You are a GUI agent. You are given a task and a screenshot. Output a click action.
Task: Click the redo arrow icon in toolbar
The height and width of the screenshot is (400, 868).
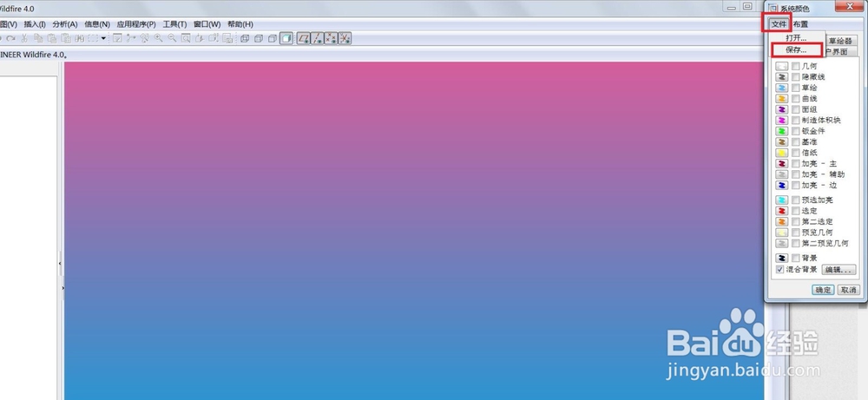10,38
